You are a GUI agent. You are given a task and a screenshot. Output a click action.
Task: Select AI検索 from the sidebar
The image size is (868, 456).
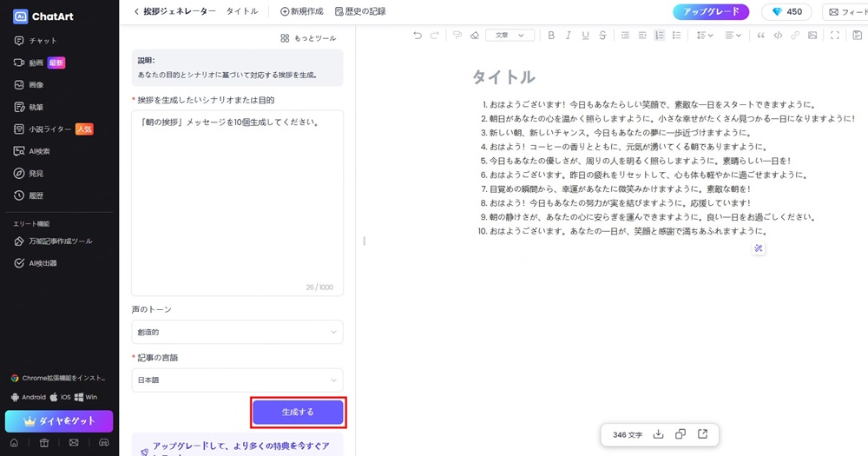40,151
